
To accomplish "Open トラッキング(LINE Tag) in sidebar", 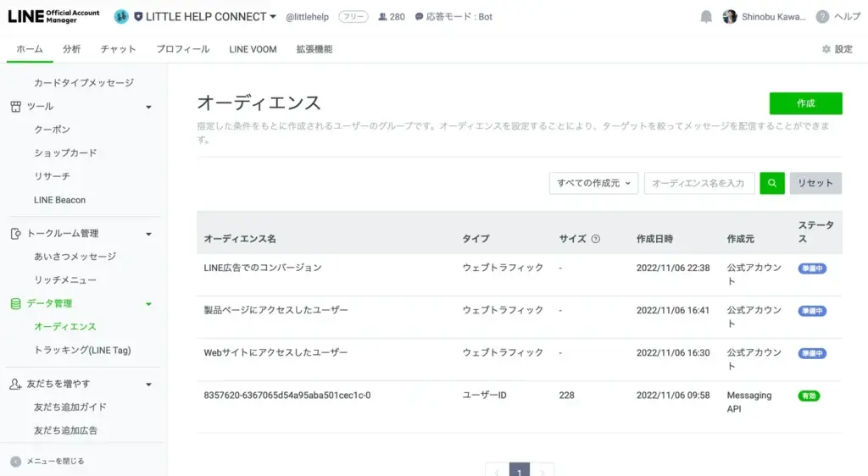I will (82, 350).
